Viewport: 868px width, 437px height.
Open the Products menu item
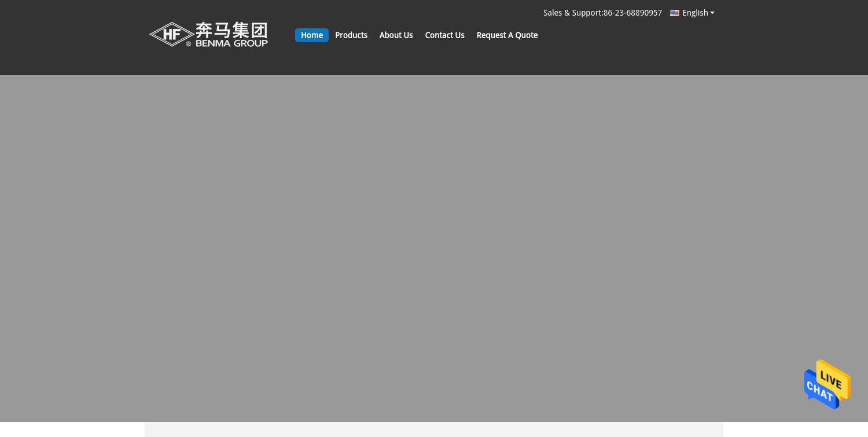coord(351,35)
